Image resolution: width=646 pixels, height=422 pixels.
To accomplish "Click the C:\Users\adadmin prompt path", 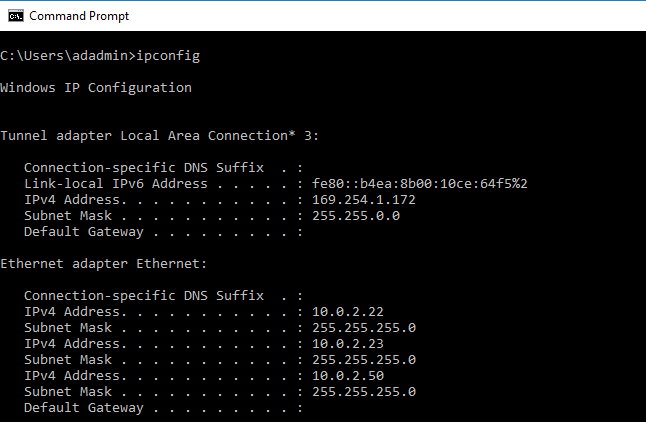I will (68, 55).
